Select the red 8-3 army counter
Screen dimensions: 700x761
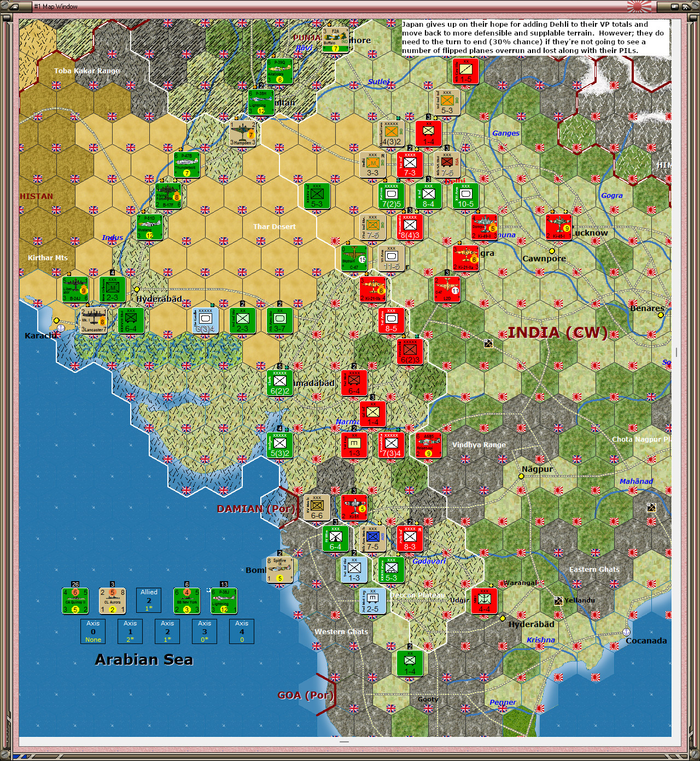coord(410,539)
